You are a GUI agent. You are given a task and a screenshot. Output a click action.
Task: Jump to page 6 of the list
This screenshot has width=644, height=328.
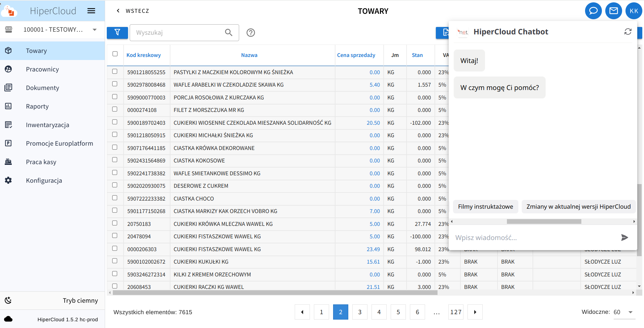417,312
